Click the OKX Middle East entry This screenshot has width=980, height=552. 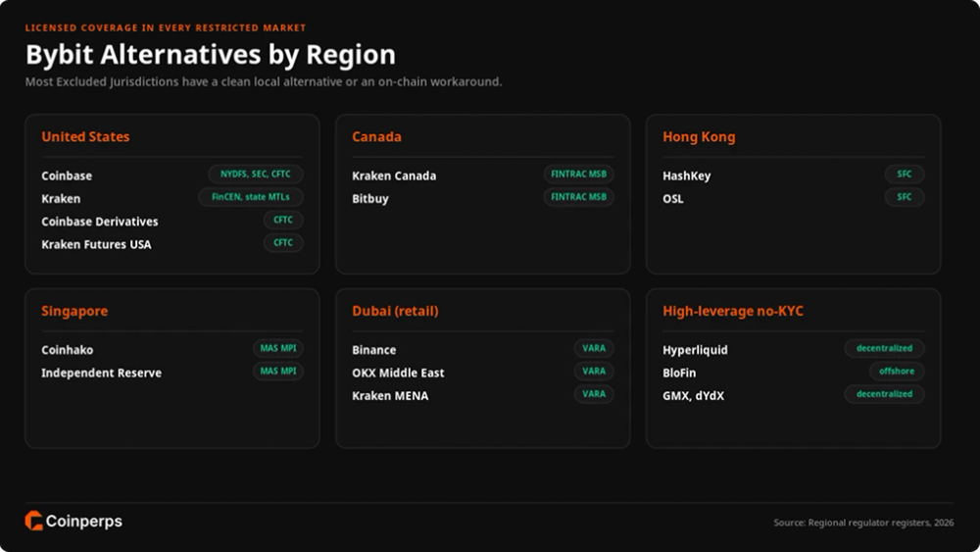(x=398, y=374)
